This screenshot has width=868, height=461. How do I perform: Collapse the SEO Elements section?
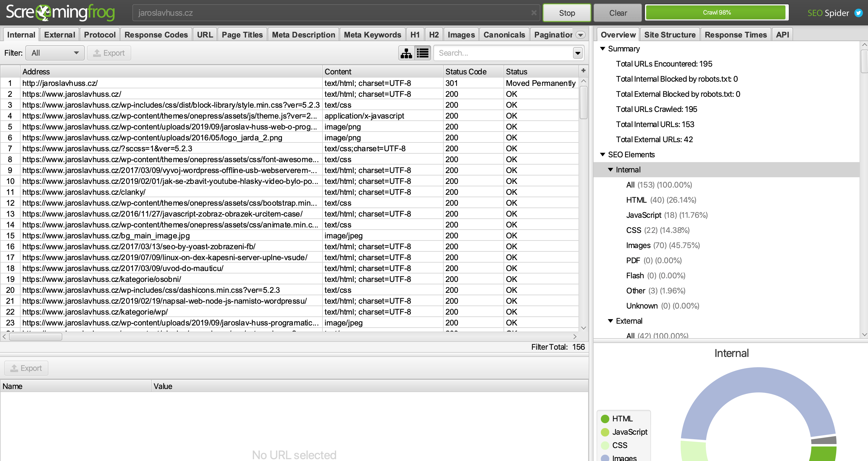tap(602, 155)
